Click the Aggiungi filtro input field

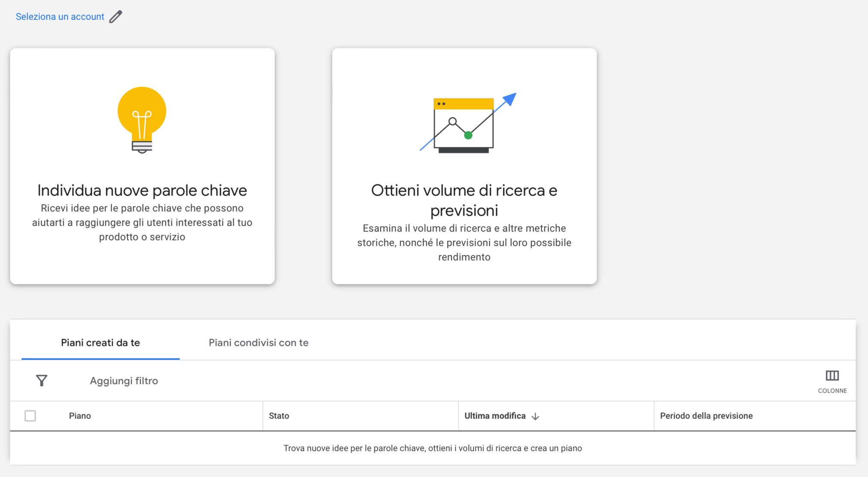click(124, 381)
